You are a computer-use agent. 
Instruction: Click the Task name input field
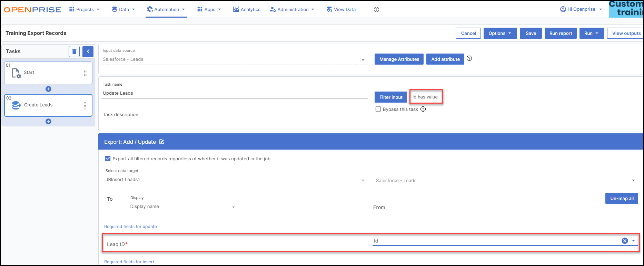point(235,93)
